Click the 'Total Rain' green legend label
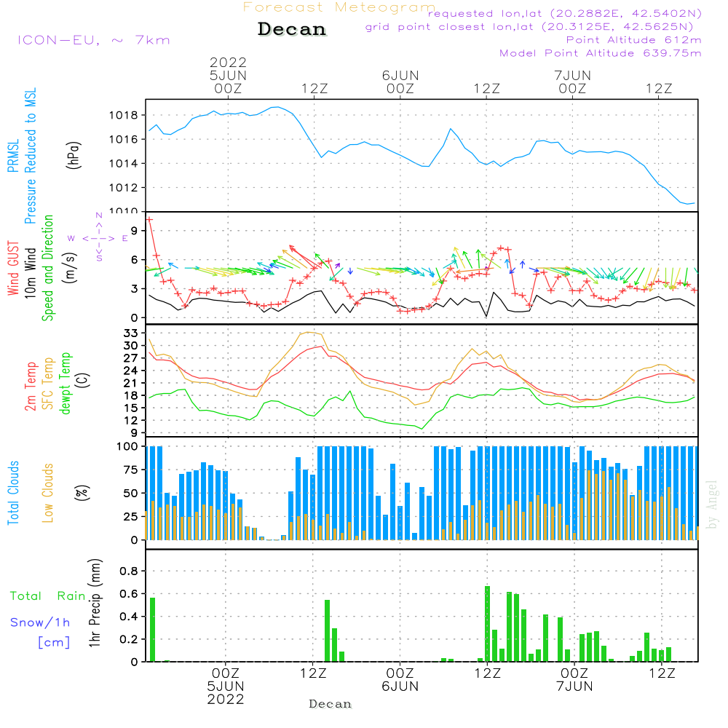The height and width of the screenshot is (728, 728). point(48,596)
